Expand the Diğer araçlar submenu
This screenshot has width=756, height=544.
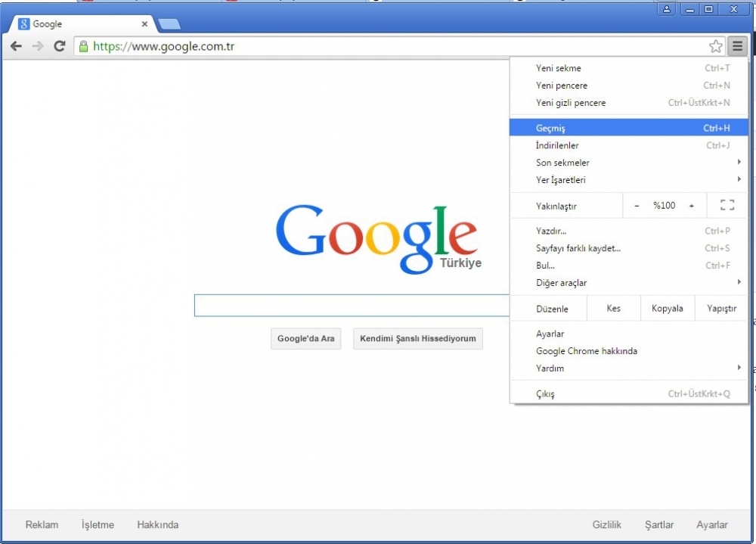pyautogui.click(x=561, y=283)
